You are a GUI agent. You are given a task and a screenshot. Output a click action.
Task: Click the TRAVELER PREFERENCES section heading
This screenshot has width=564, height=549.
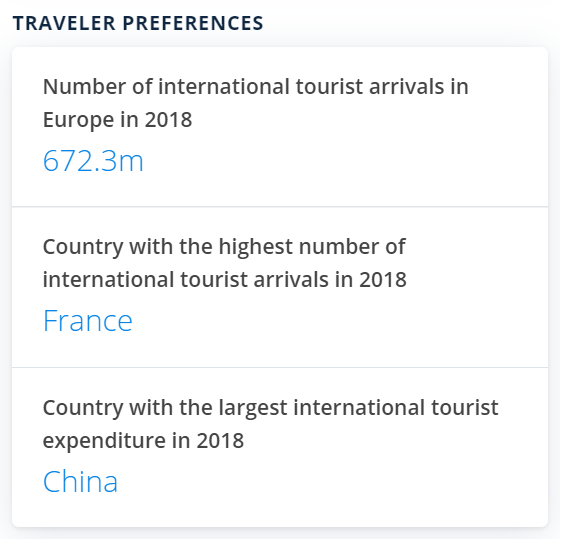pos(138,24)
